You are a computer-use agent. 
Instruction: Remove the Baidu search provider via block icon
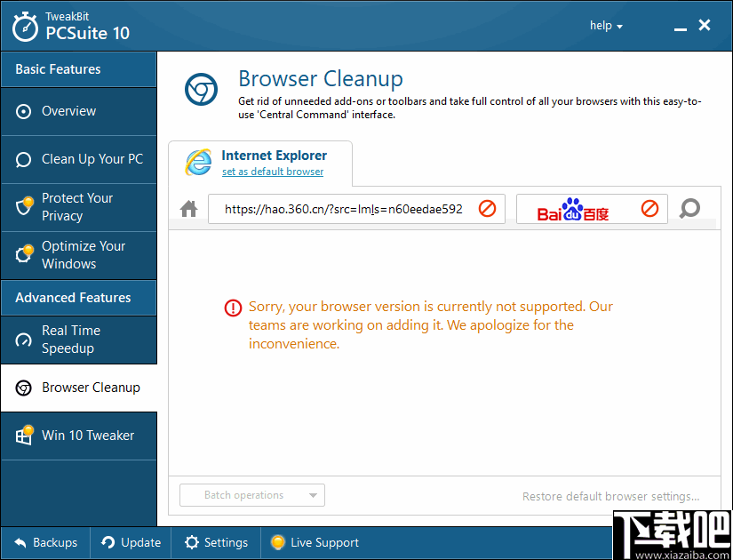click(649, 208)
